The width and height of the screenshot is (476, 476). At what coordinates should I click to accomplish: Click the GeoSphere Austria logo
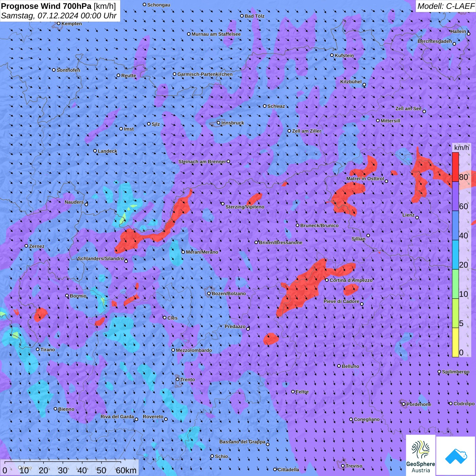(x=421, y=455)
